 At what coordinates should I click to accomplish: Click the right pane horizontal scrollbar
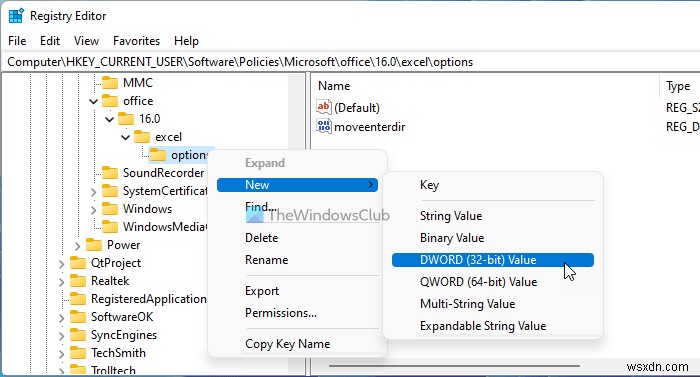pos(454,366)
